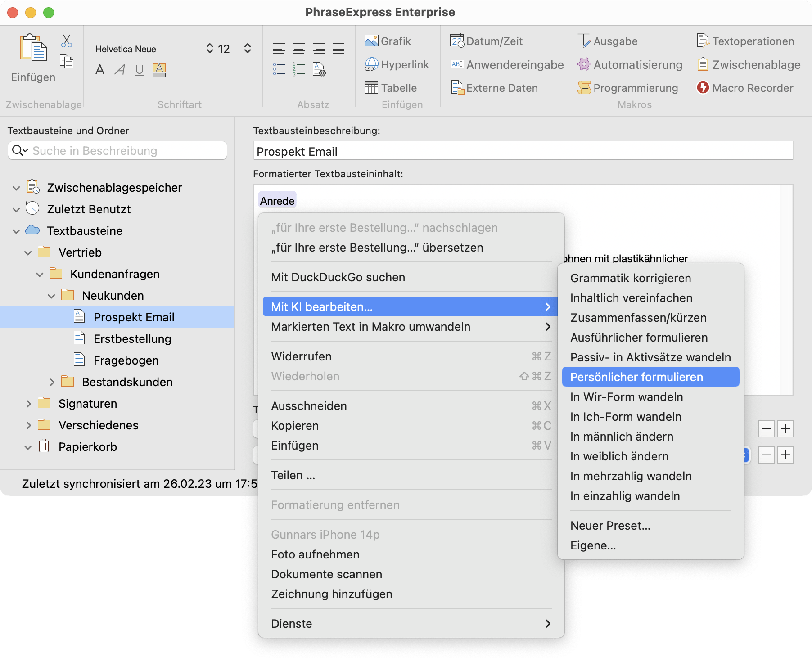Insert a Tabelle
This screenshot has height=662, width=812.
pyautogui.click(x=391, y=88)
